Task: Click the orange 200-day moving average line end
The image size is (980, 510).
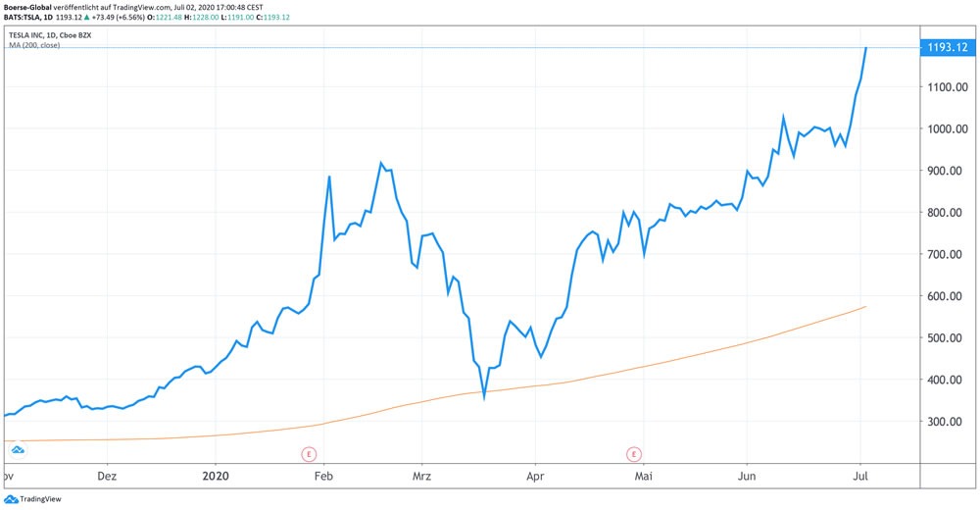Action: coord(864,307)
